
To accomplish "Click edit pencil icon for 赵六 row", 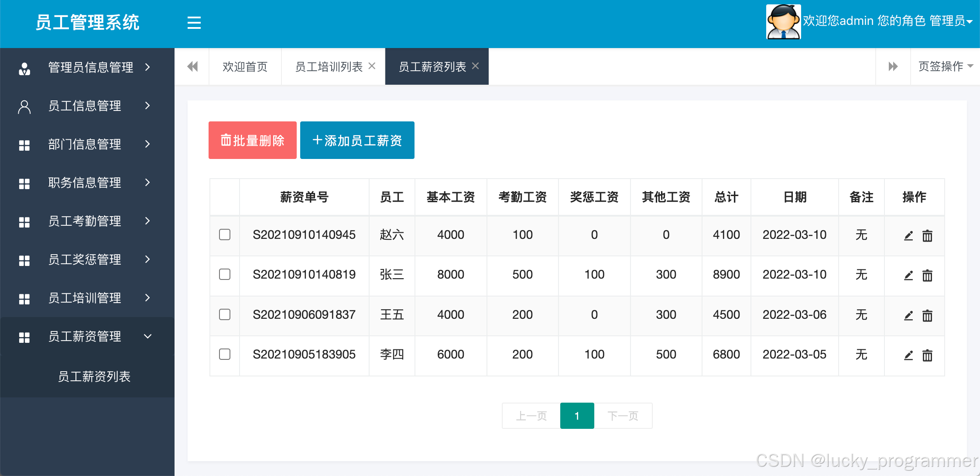I will pyautogui.click(x=908, y=236).
